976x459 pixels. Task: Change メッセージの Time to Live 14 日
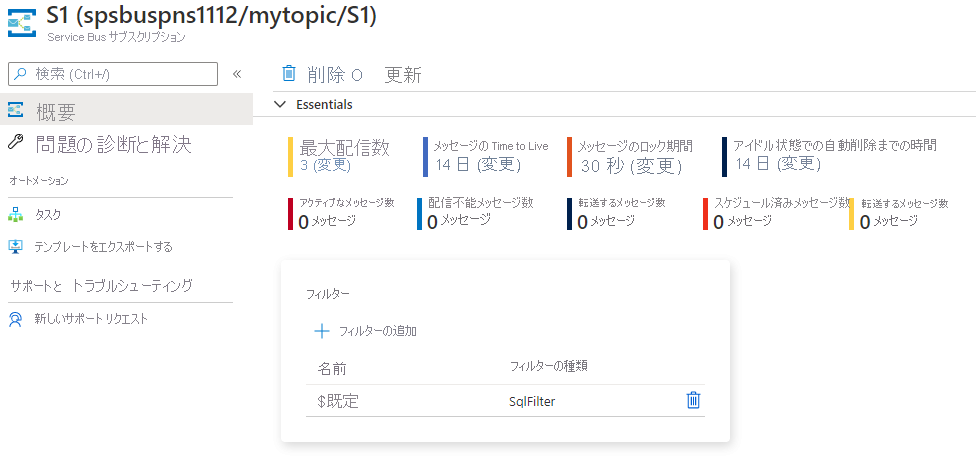pyautogui.click(x=478, y=164)
